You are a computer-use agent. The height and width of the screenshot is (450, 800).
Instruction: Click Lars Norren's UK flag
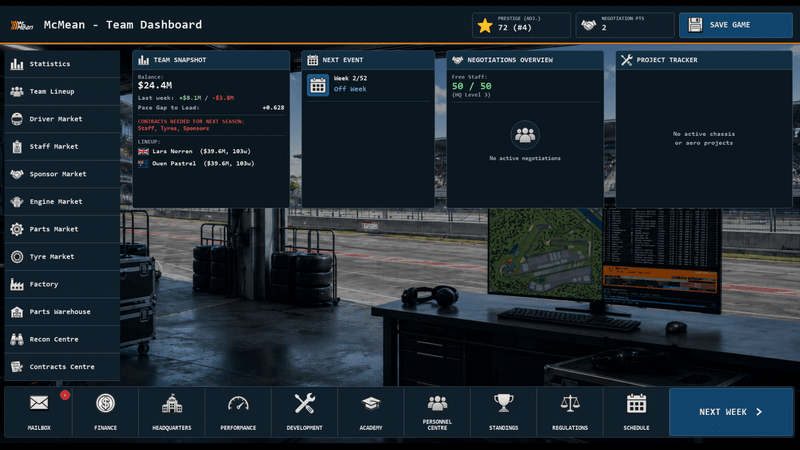click(143, 152)
